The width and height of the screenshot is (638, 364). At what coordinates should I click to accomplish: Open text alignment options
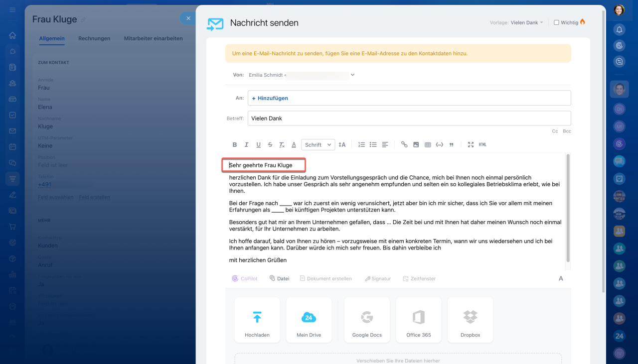click(x=385, y=145)
